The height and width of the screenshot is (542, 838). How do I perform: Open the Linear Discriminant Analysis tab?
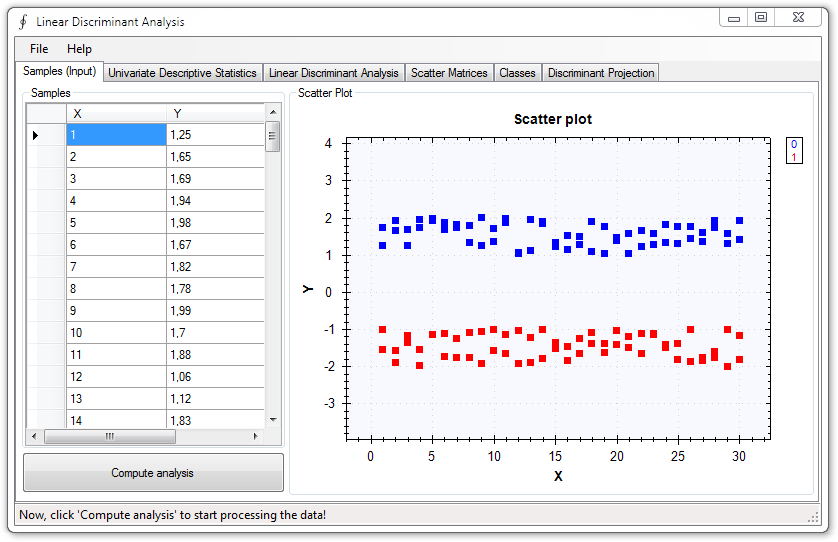(333, 73)
